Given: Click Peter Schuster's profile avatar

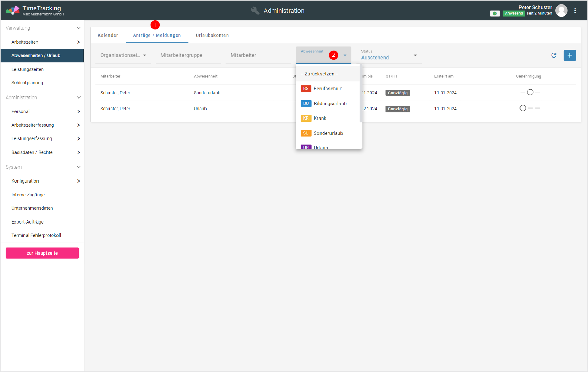Looking at the screenshot, I should pyautogui.click(x=561, y=11).
